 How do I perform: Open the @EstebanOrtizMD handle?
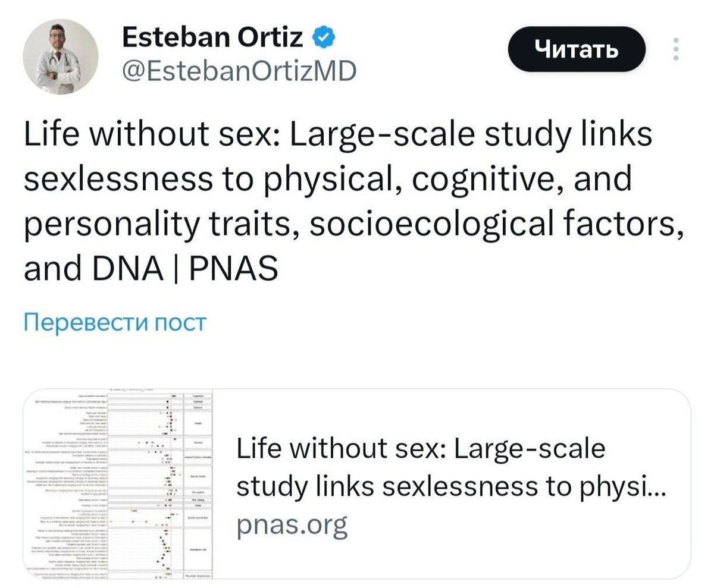239,72
